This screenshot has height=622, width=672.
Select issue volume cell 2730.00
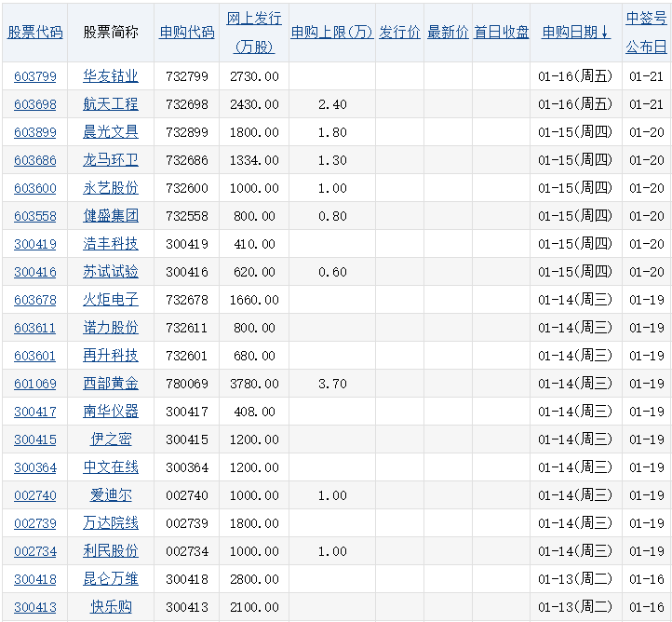click(x=254, y=76)
